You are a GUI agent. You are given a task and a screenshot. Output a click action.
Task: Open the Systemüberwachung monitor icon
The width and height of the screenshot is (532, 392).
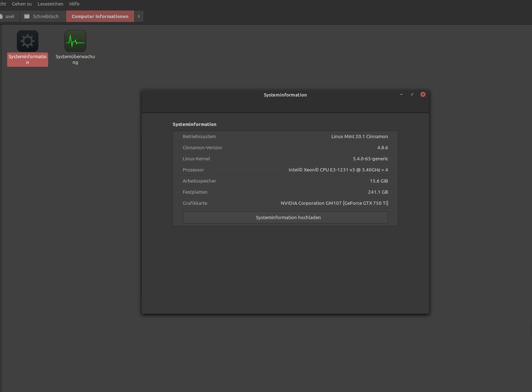75,41
